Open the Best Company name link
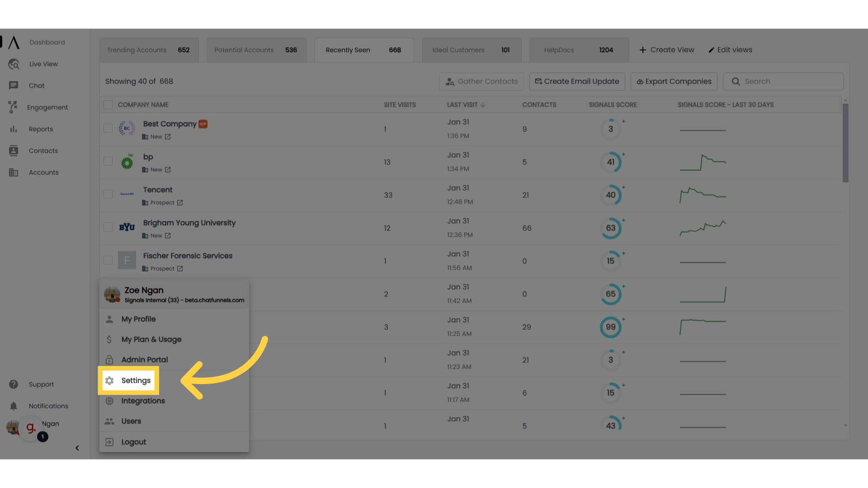Viewport: 868px width, 488px height. click(170, 124)
